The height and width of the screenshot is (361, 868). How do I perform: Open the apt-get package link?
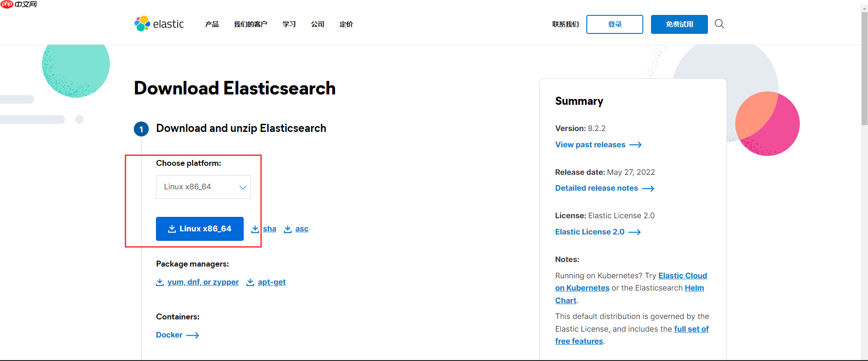point(272,282)
